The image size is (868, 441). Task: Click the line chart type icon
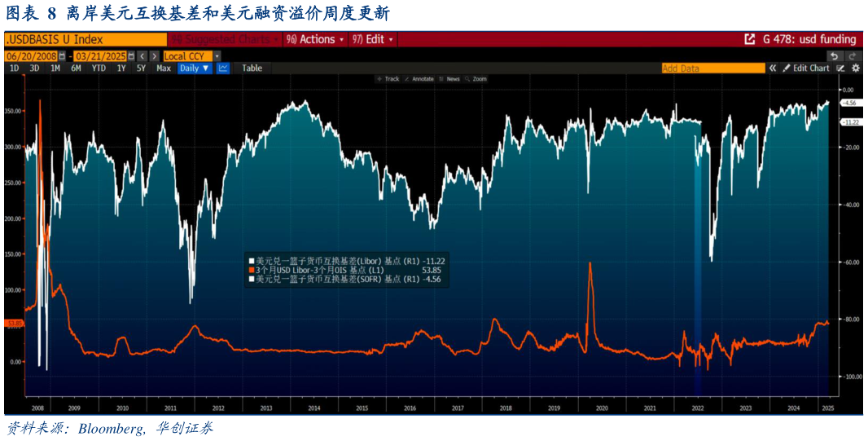pyautogui.click(x=223, y=68)
